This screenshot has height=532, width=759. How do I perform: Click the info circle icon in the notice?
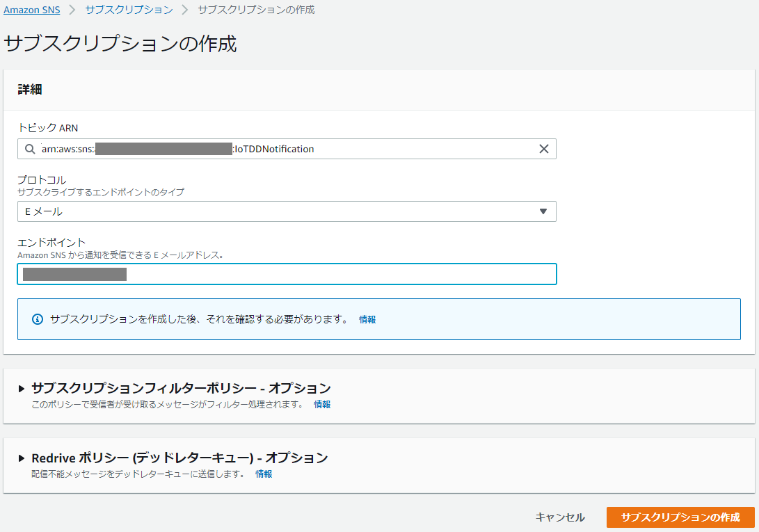coord(38,319)
